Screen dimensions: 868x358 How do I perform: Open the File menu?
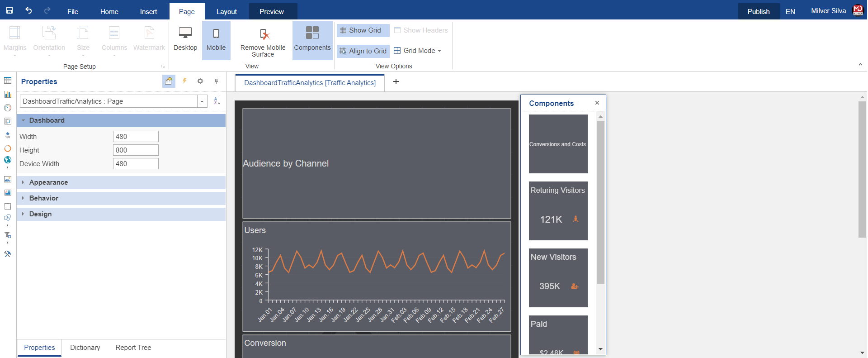73,12
